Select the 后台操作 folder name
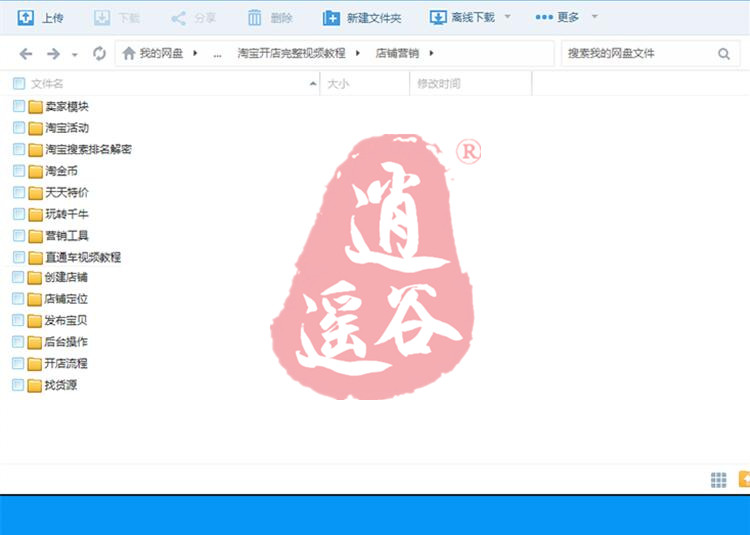 (66, 342)
